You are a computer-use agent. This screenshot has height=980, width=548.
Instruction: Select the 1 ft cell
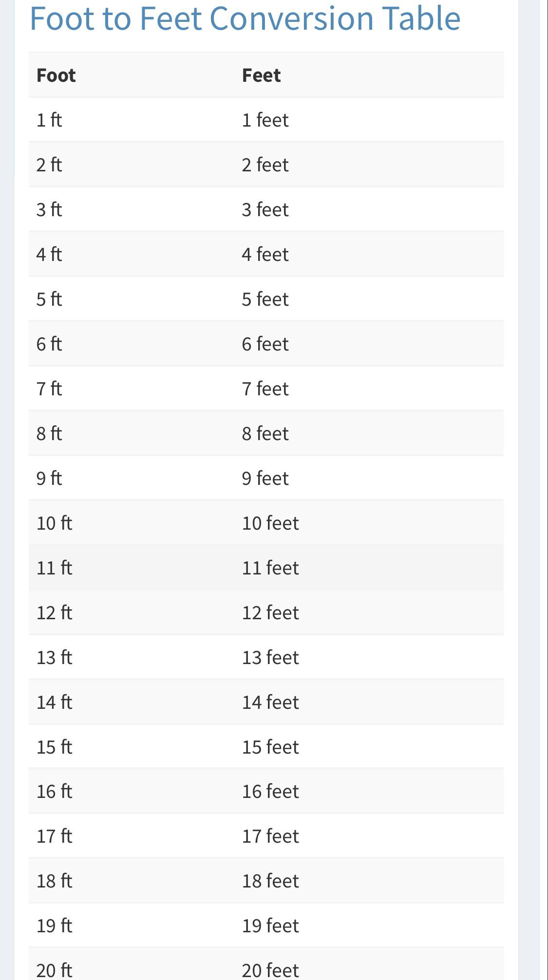point(49,120)
